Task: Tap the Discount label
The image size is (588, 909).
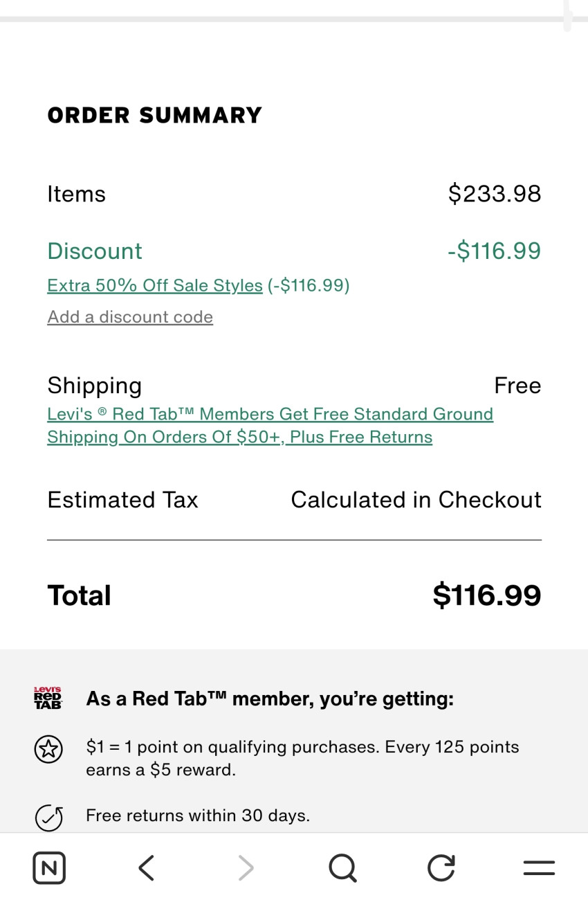Action: coord(95,251)
